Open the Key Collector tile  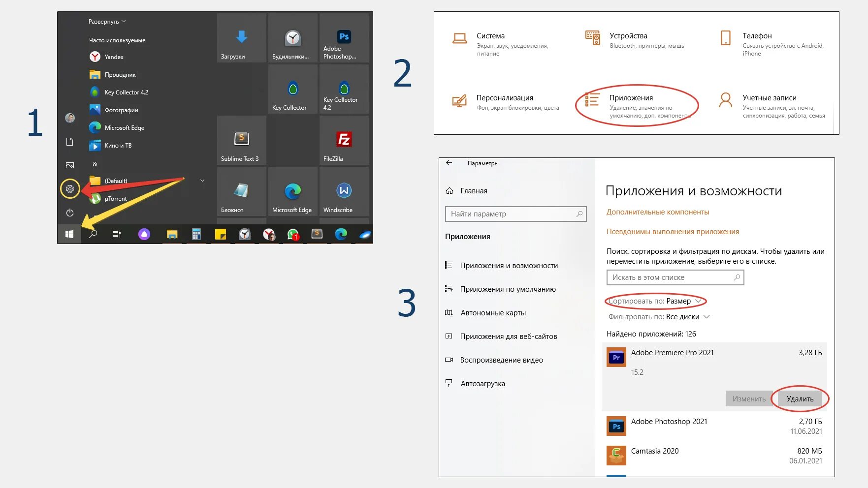[x=293, y=89]
